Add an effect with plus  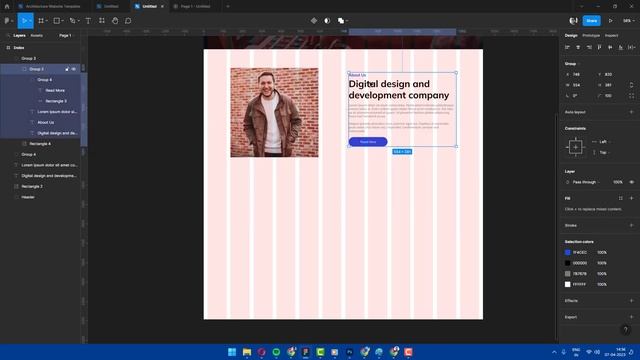(631, 301)
